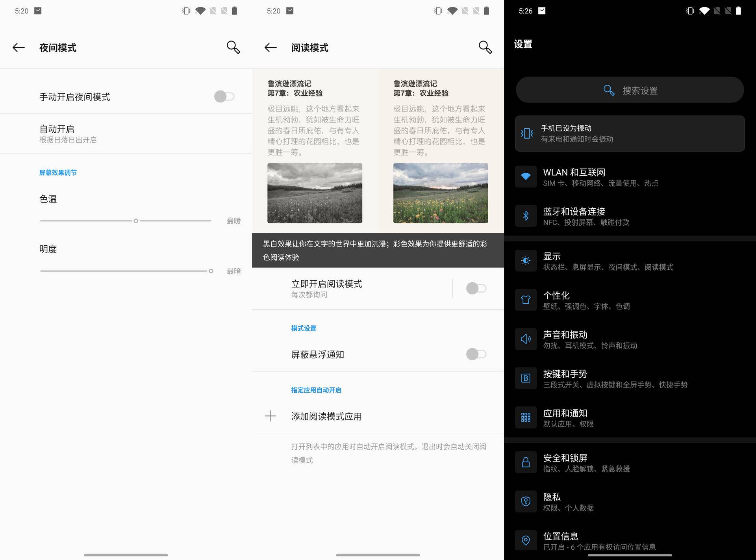Adjust the 色温 color temperature slider

click(x=136, y=221)
